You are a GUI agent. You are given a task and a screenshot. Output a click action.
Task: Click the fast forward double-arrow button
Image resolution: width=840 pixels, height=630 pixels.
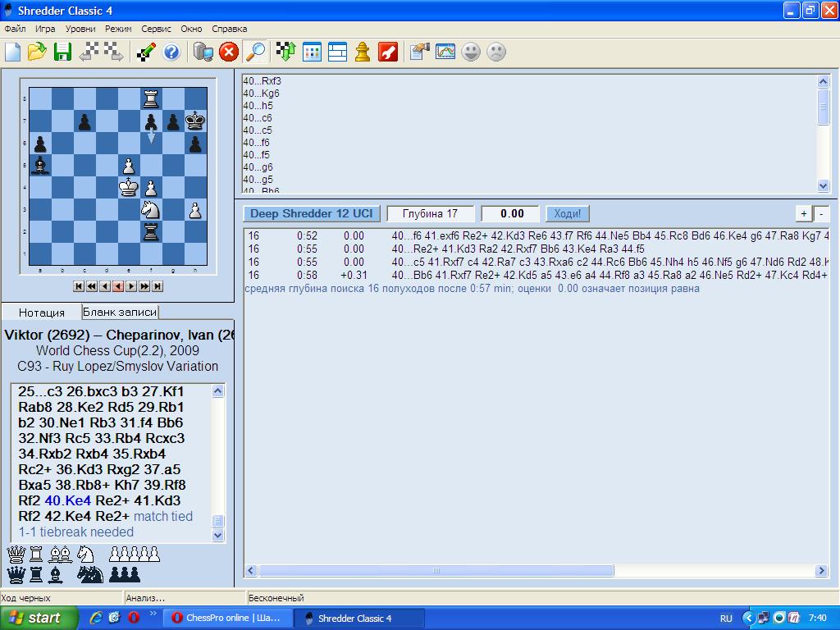144,286
